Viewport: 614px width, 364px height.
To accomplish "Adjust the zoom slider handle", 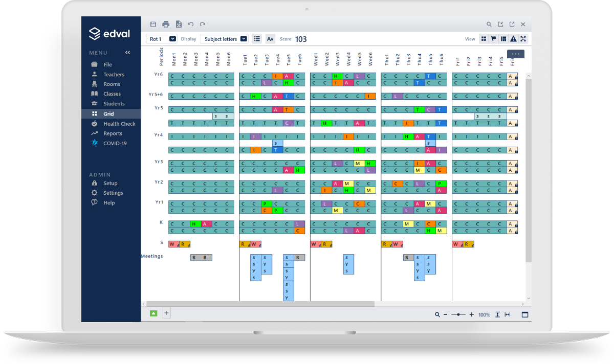I will [x=458, y=315].
